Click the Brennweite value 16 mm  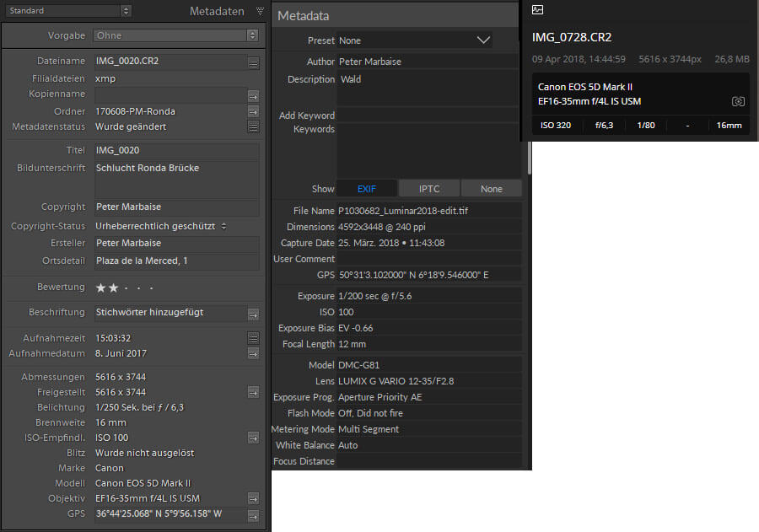coord(110,422)
